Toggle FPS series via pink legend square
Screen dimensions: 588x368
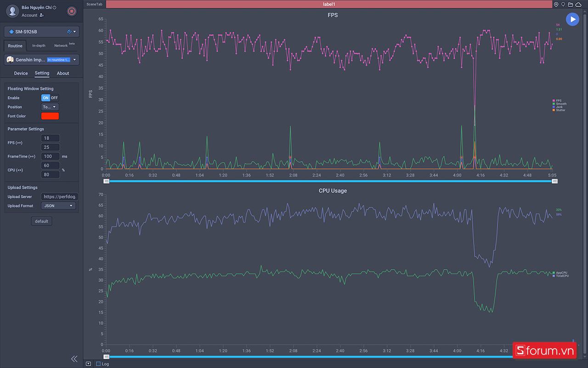[554, 101]
